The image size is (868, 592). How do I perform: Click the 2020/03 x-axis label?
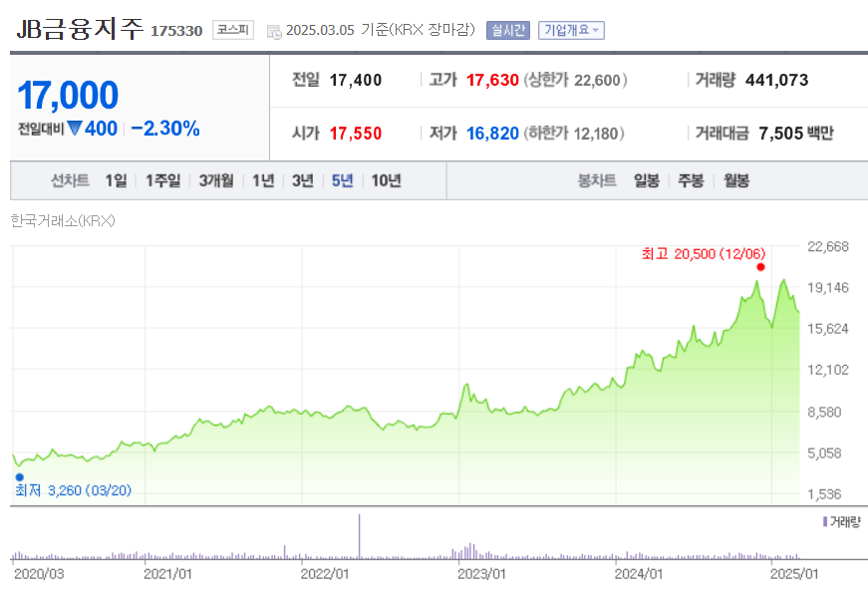tap(39, 574)
